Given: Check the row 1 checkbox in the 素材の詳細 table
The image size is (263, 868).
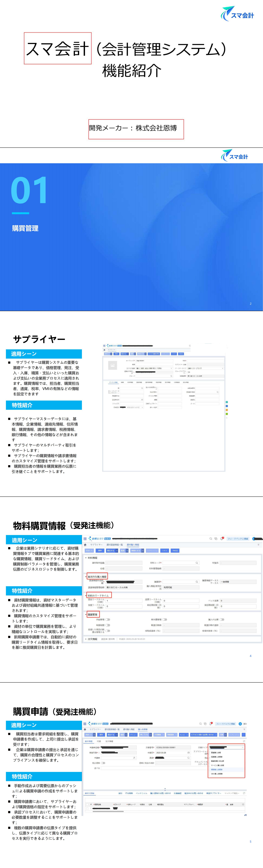Looking at the screenshot, I should 87,808.
